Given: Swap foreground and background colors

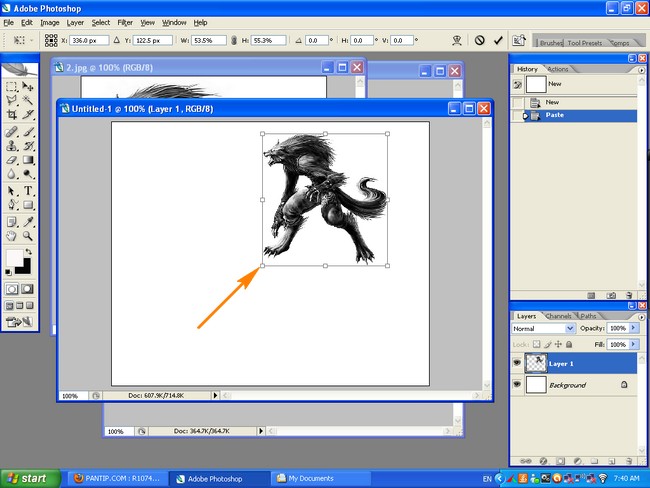Looking at the screenshot, I should pos(28,252).
